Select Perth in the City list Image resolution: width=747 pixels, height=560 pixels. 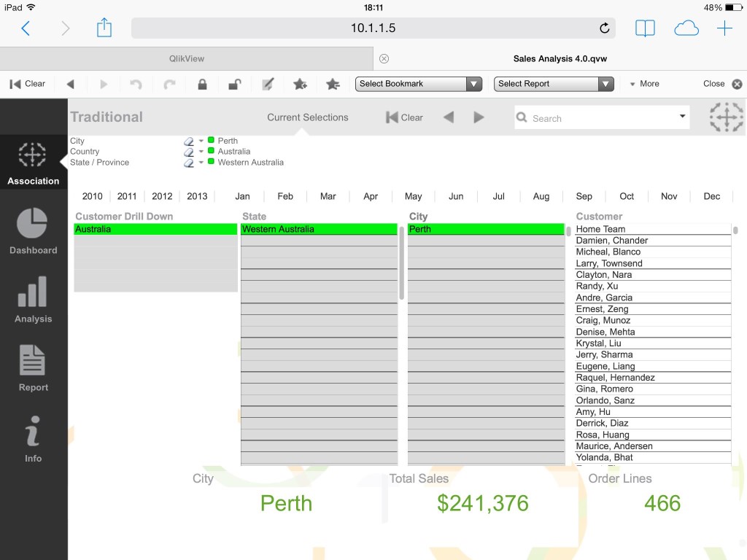click(x=486, y=229)
